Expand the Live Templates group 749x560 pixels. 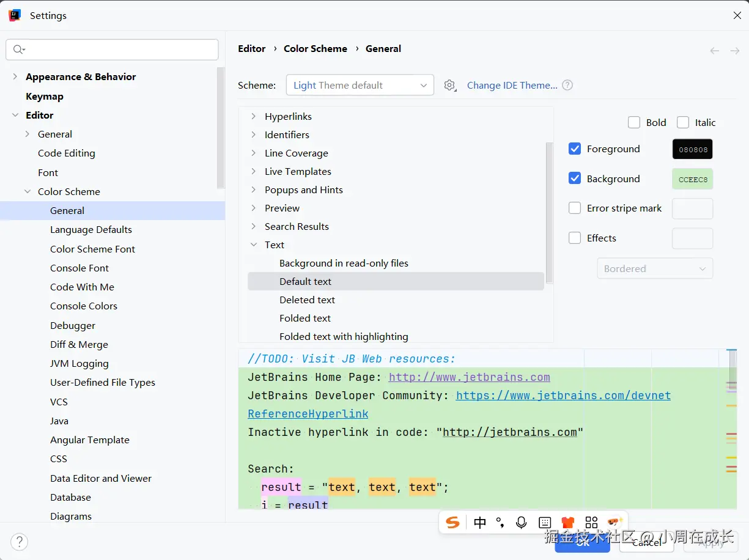(x=254, y=171)
